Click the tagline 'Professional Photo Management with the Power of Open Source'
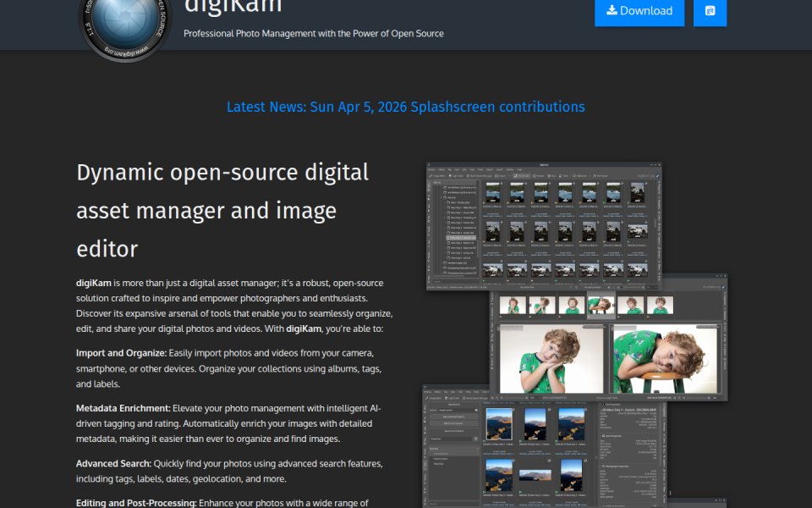812x508 pixels. [313, 34]
